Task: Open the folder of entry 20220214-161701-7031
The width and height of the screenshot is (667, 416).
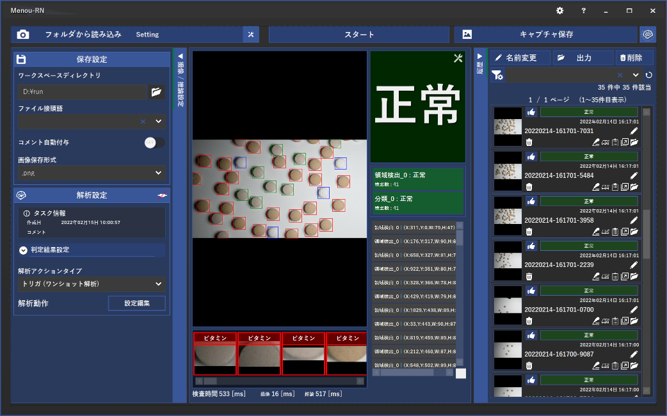Action: (x=634, y=142)
